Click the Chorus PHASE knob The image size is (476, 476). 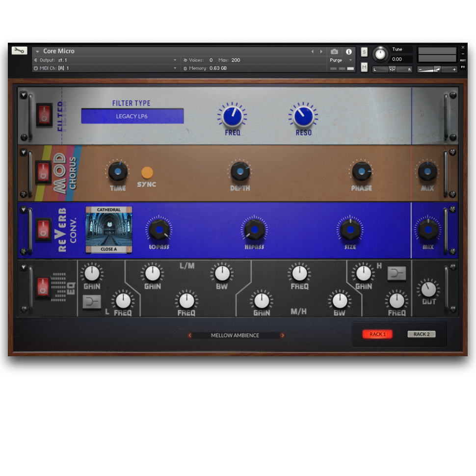click(x=361, y=171)
